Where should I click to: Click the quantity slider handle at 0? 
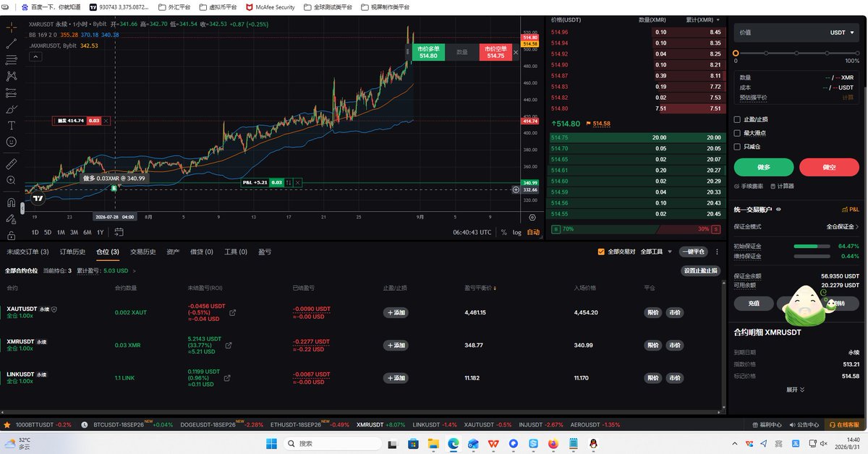[x=736, y=53]
